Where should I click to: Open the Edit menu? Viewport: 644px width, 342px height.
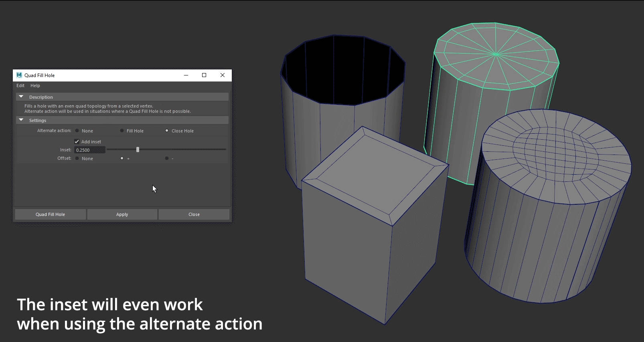pos(20,85)
